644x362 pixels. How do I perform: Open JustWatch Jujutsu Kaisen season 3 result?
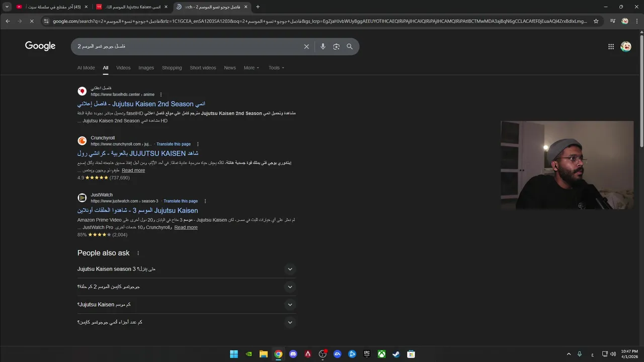[137, 211]
